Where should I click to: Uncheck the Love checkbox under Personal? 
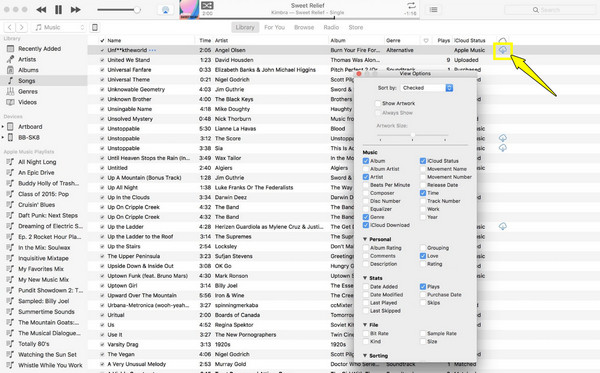tap(423, 256)
